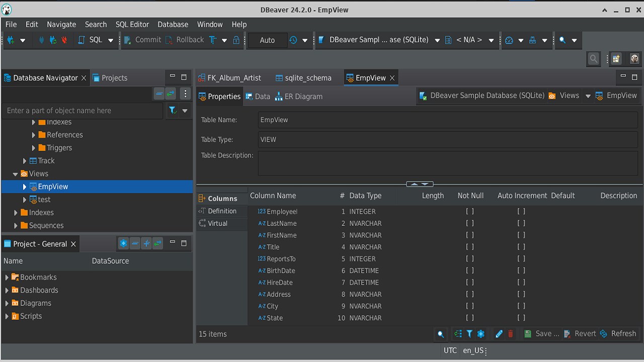Click the red disconnect plug icon
The image size is (644, 362).
pos(64,40)
